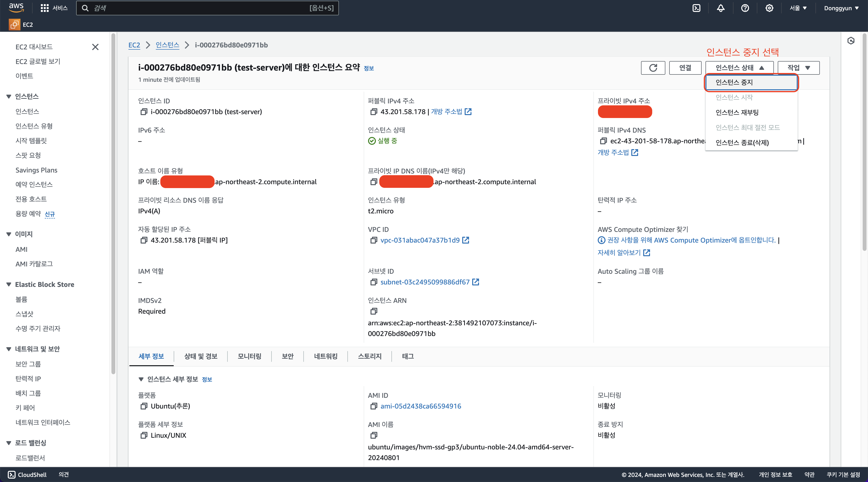Screen dimensions: 868x482
Task: Collapse 인스턴스 세부 정보 section
Action: (141, 379)
